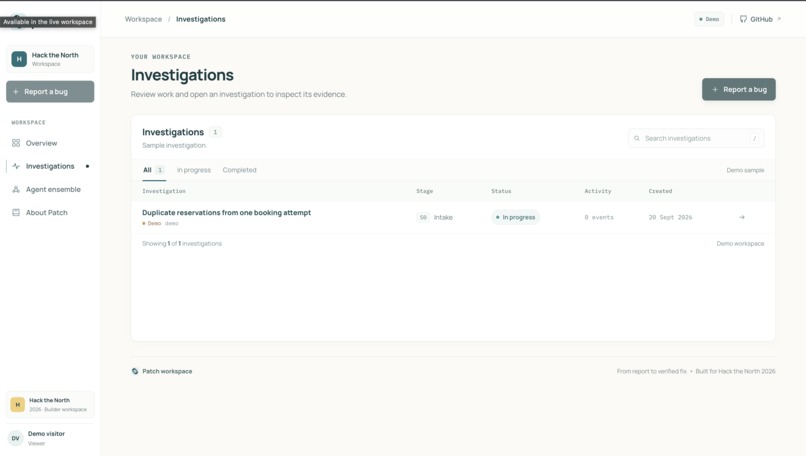The width and height of the screenshot is (806, 456).
Task: Click the Investigations breadcrumb item
Action: pyautogui.click(x=200, y=19)
